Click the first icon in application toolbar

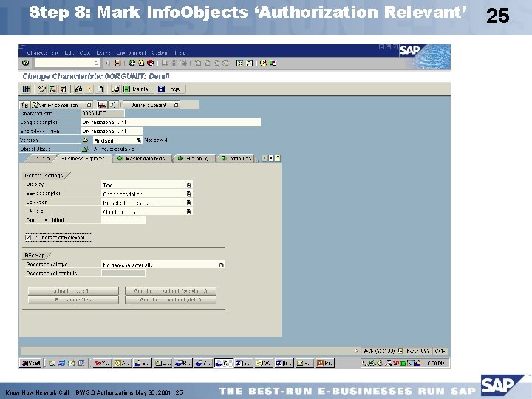26,89
